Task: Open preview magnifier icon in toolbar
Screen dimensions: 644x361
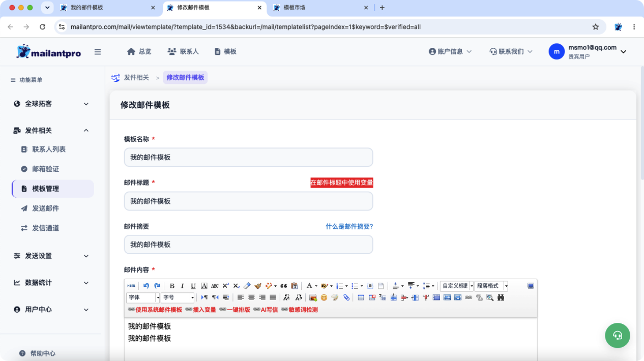Action: click(x=490, y=297)
